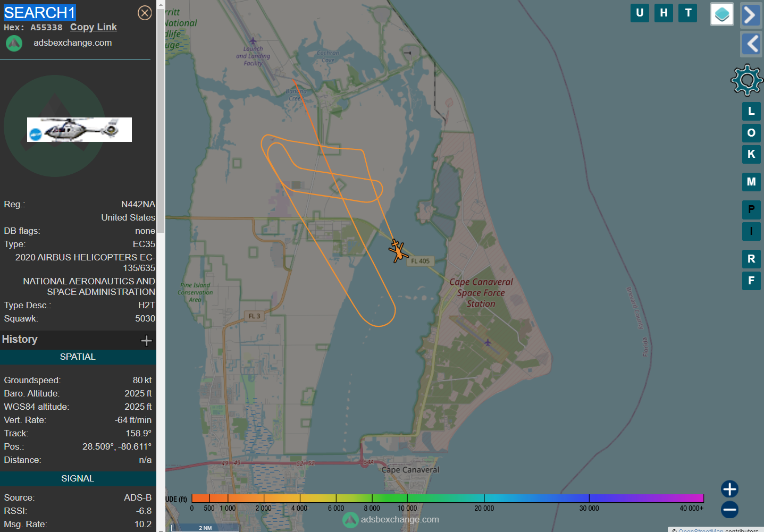Toggle the H map button
The width and height of the screenshot is (764, 532).
664,13
